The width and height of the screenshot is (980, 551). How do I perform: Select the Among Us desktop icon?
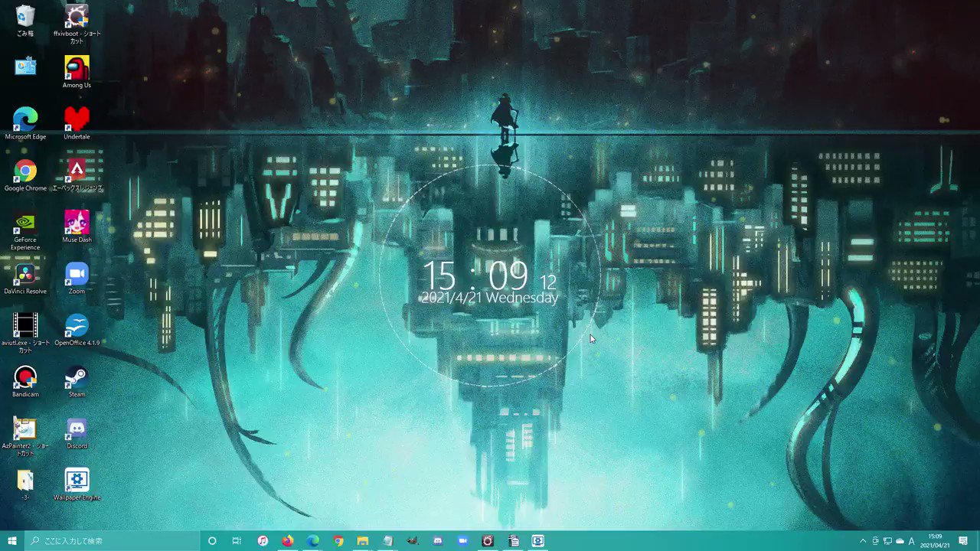pos(77,72)
